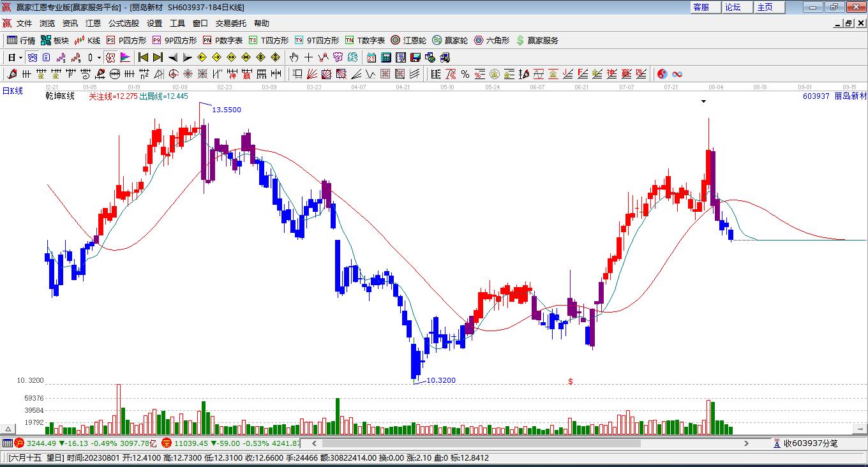The height and width of the screenshot is (467, 868).
Task: Open the 六角形 hexagon tool
Action: pyautogui.click(x=491, y=40)
